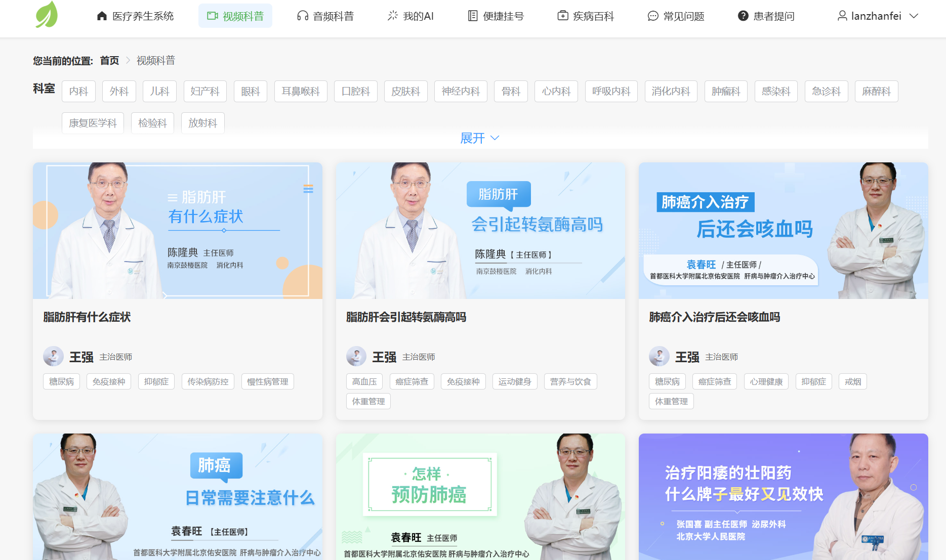Select the 康复医学科 department filter
Screen dimensions: 946x560
coord(93,123)
